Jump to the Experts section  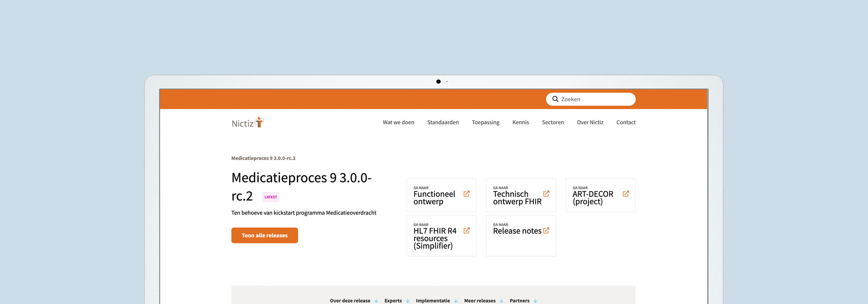(393, 301)
